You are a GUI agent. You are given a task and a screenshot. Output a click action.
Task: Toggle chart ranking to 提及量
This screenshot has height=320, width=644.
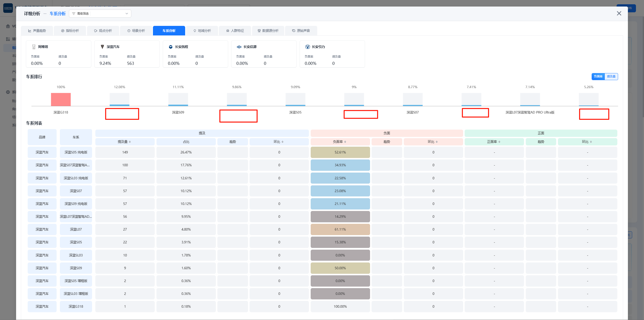pos(611,76)
